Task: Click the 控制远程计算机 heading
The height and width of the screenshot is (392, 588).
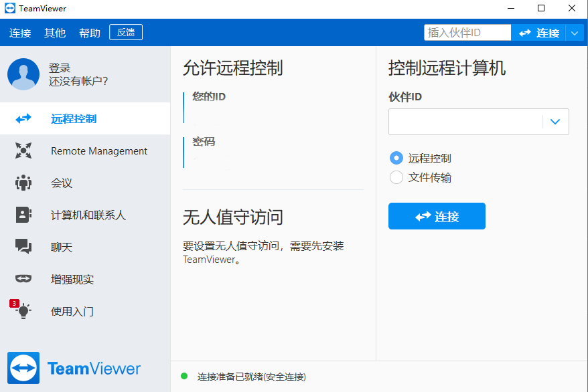Action: [x=447, y=68]
